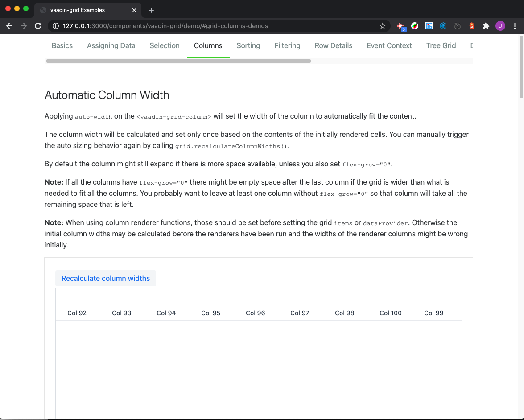Click the blue iC extension icon
This screenshot has width=524, height=420.
click(x=429, y=26)
